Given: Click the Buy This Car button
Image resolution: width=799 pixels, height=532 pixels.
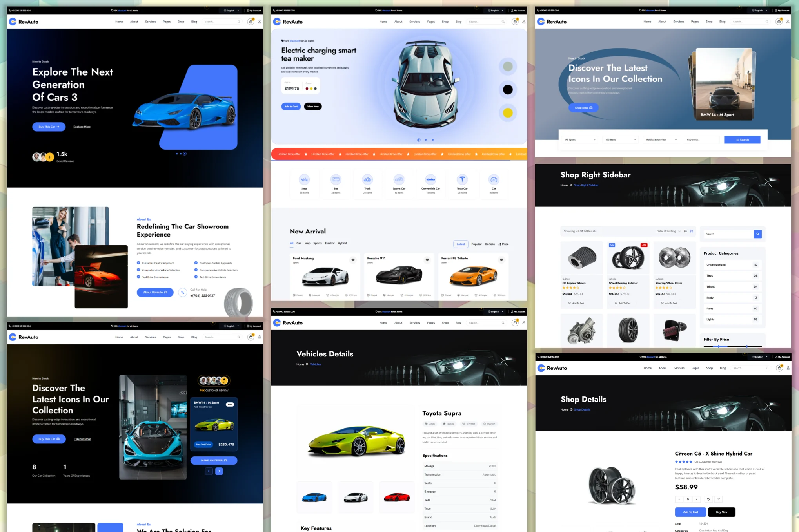Looking at the screenshot, I should pyautogui.click(x=49, y=127).
